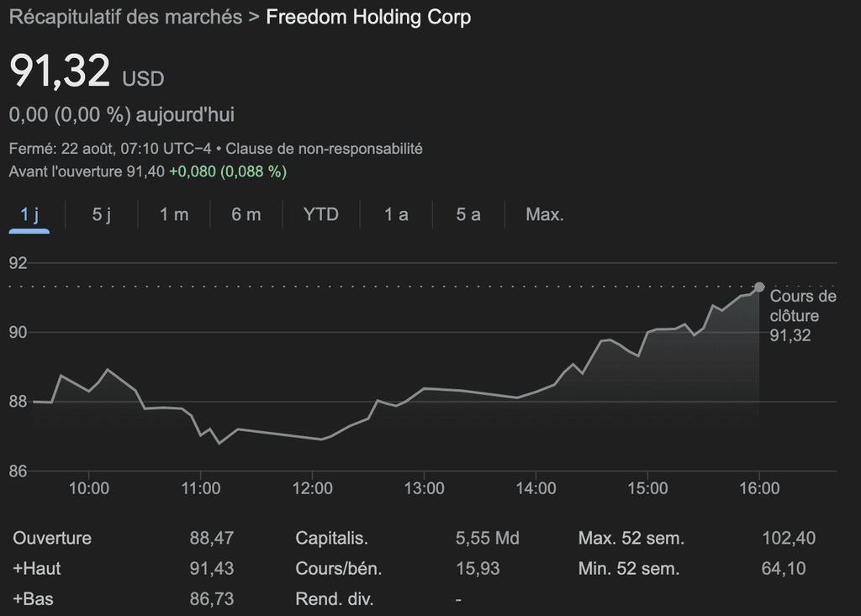Select the 1 m chart period
861x616 pixels.
click(x=172, y=214)
